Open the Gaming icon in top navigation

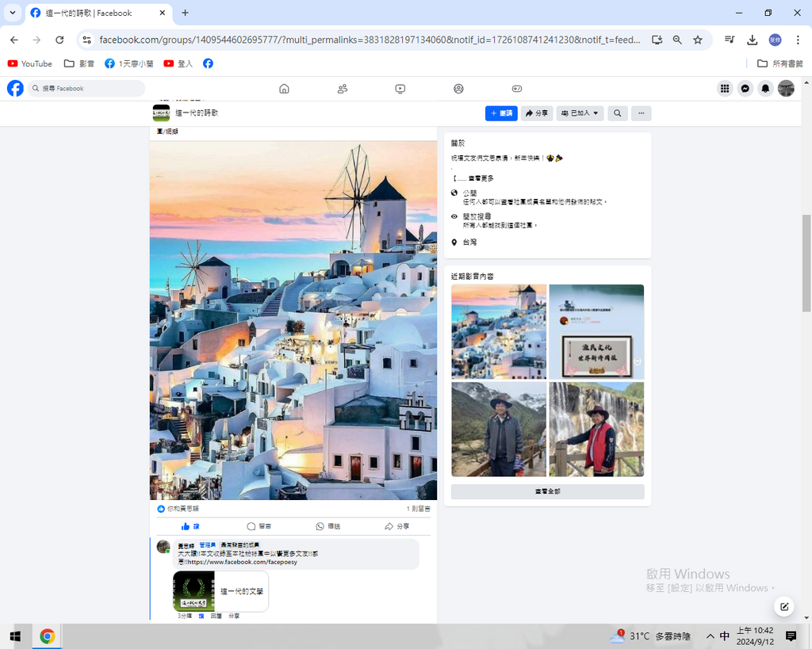pos(516,89)
